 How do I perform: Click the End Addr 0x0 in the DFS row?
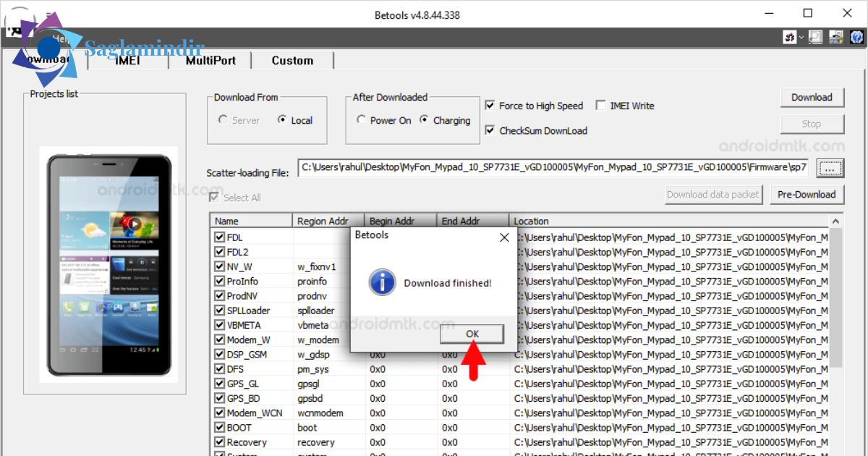click(450, 369)
